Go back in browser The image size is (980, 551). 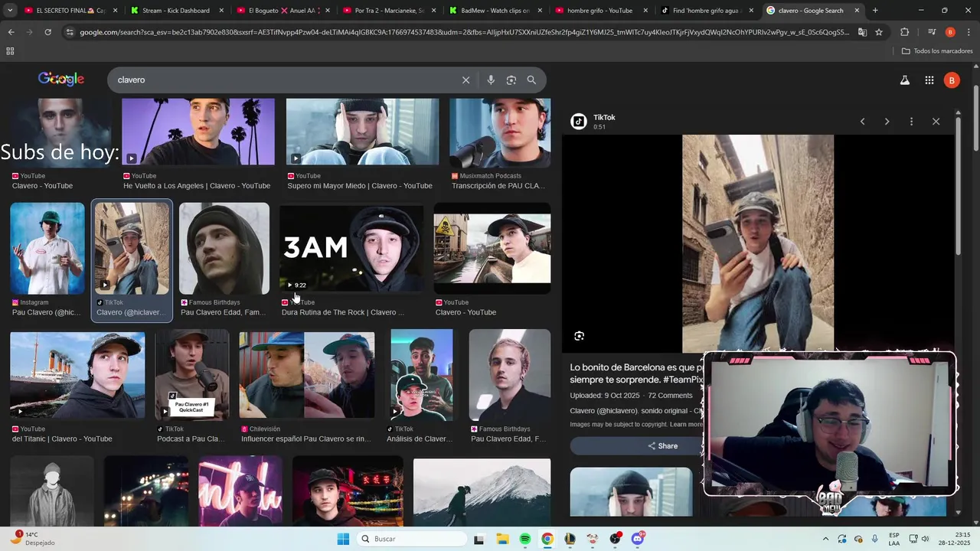(11, 32)
